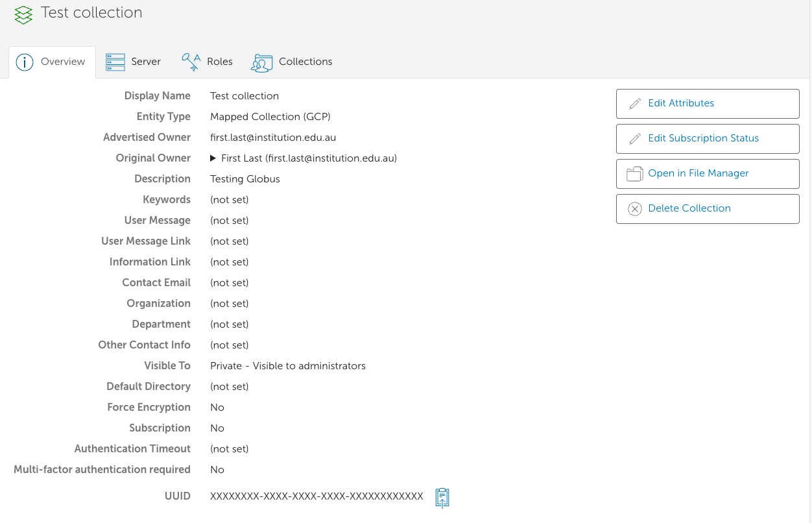Click the Information Link '(not set)' value
Viewport: 812px width, 523px height.
(x=230, y=262)
